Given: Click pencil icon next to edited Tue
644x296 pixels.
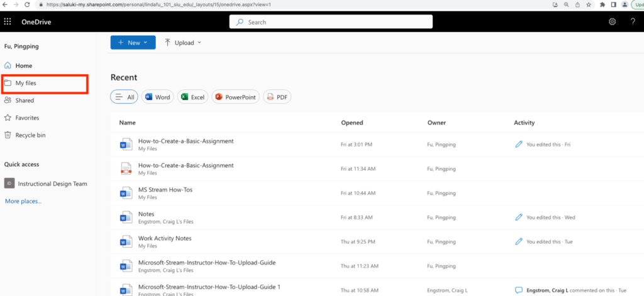Looking at the screenshot, I should (x=519, y=241).
